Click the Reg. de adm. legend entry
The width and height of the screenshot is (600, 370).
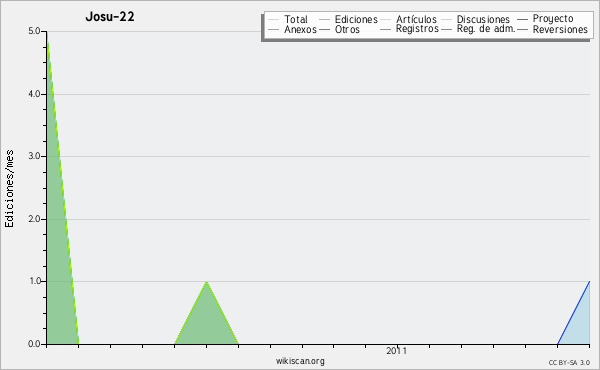478,29
